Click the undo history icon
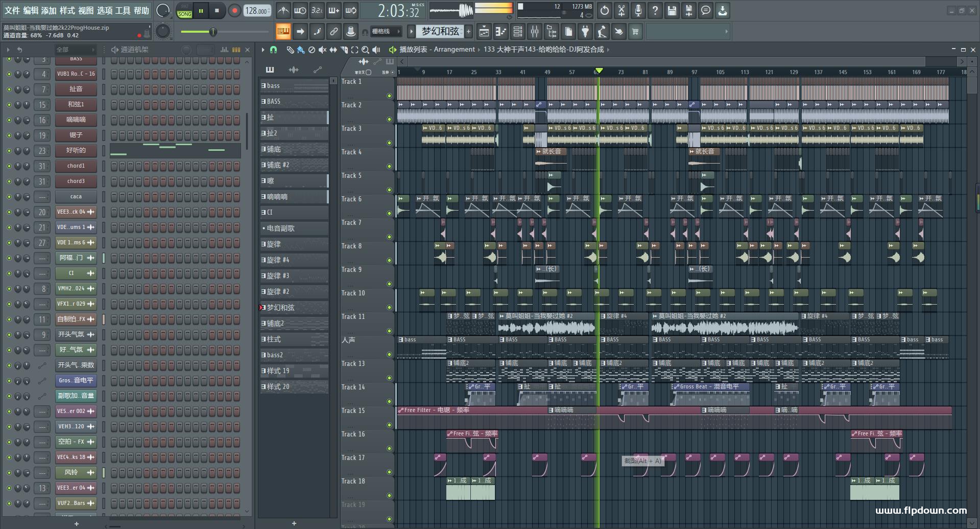This screenshot has height=529, width=980. [x=605, y=10]
